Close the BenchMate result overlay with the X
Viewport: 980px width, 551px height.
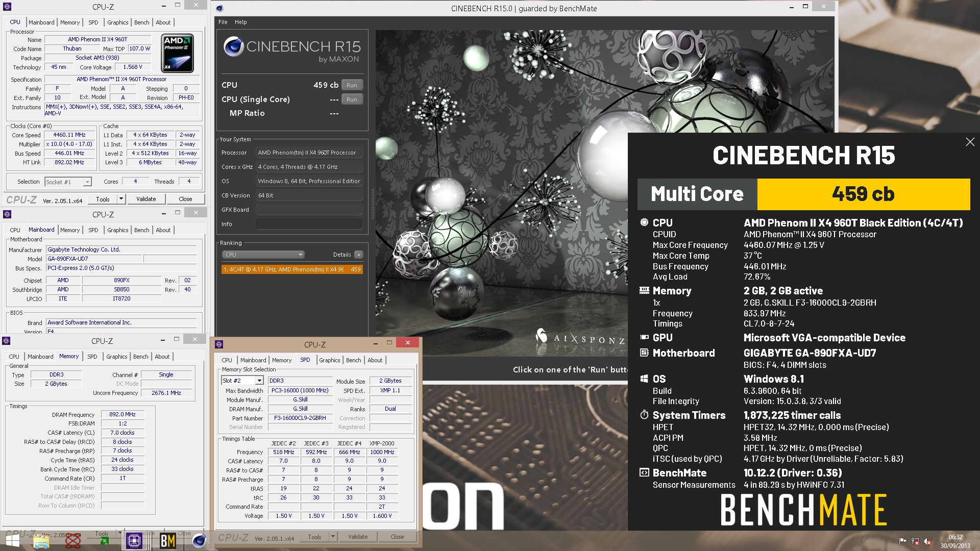tap(970, 142)
